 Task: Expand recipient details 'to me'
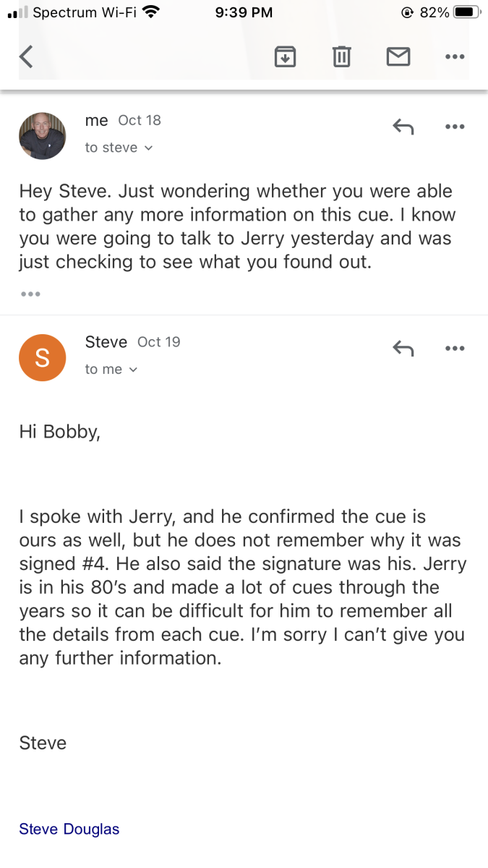111,369
